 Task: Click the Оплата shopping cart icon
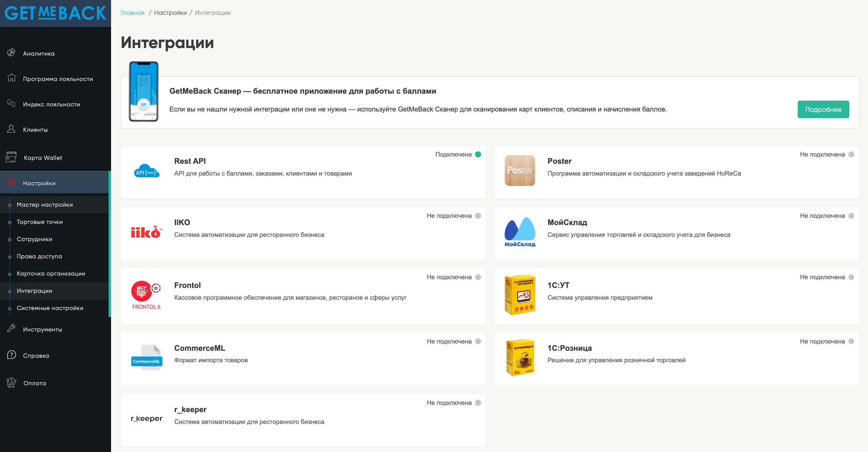click(11, 383)
